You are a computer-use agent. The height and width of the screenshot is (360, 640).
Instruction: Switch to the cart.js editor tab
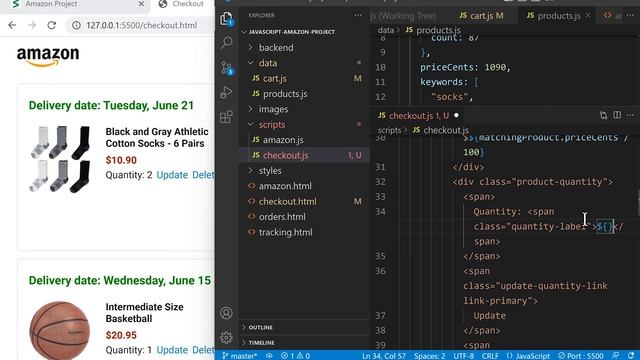482,16
